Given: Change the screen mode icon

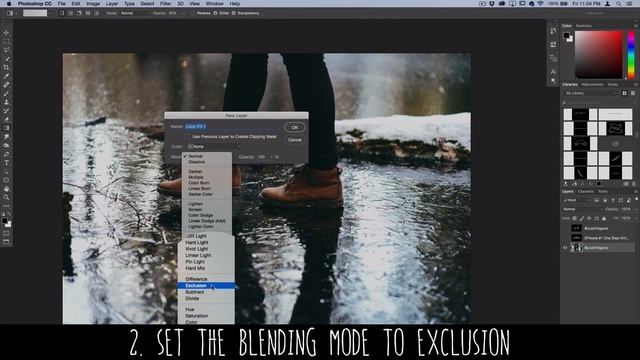Looking at the screenshot, I should (x=6, y=242).
